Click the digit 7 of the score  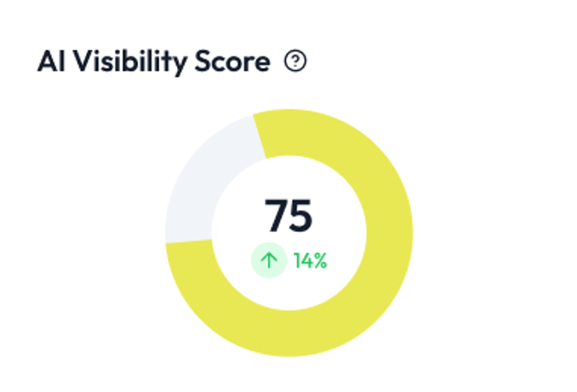[276, 216]
